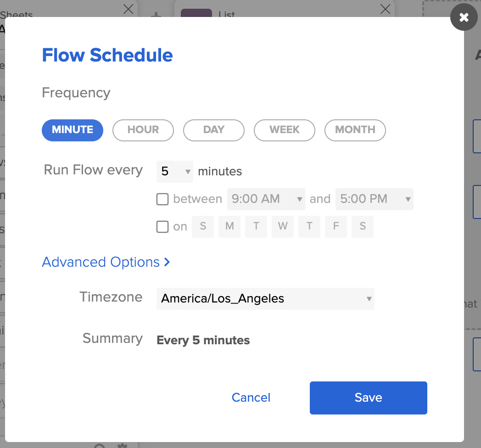Open the minutes interval dropdown showing 5
This screenshot has width=481, height=448.
point(175,172)
